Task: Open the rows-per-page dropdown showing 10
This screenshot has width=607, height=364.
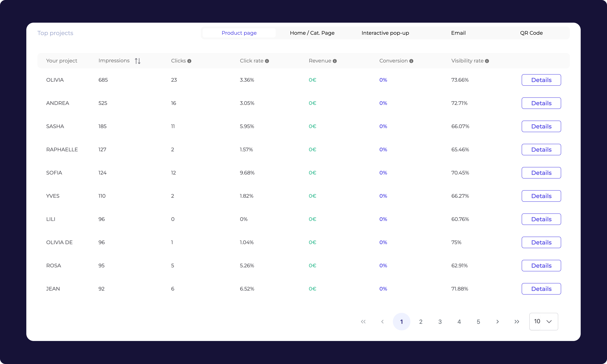Action: pos(543,322)
